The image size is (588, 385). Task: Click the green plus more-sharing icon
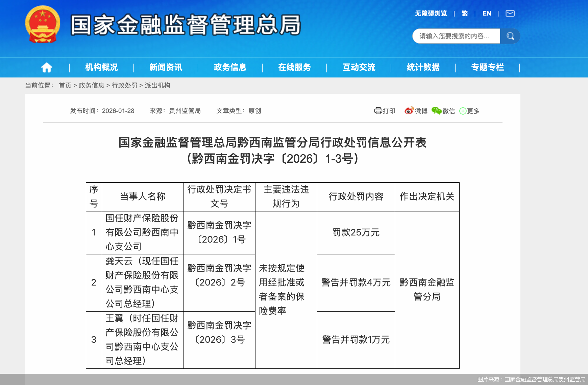click(463, 111)
